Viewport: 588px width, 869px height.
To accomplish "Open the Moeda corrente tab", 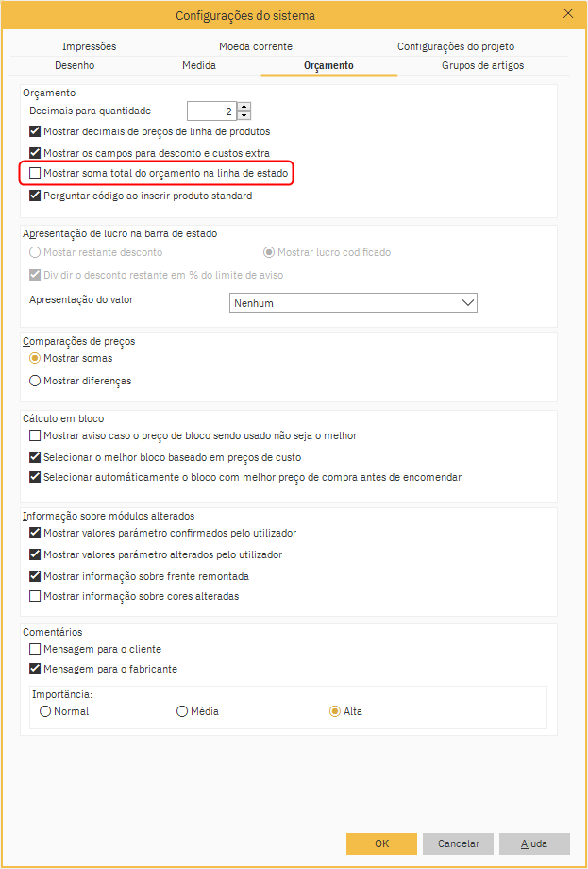I will pyautogui.click(x=256, y=46).
